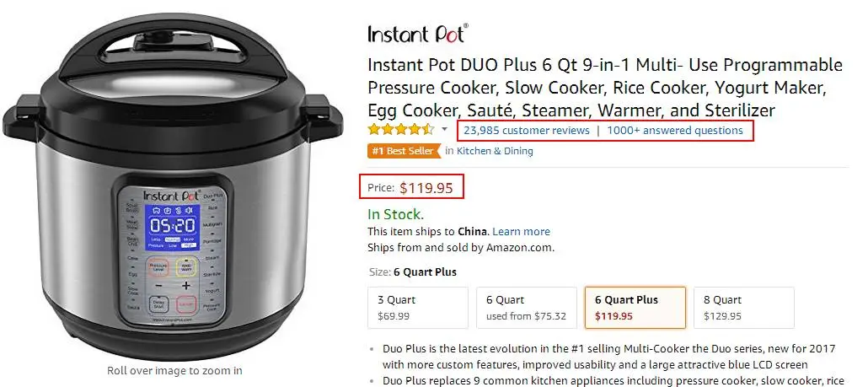
Task: Click the blue LCD display on cooker
Action: [x=173, y=227]
